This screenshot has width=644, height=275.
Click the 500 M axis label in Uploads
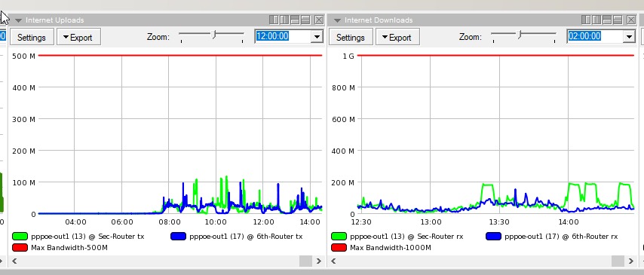[24, 56]
